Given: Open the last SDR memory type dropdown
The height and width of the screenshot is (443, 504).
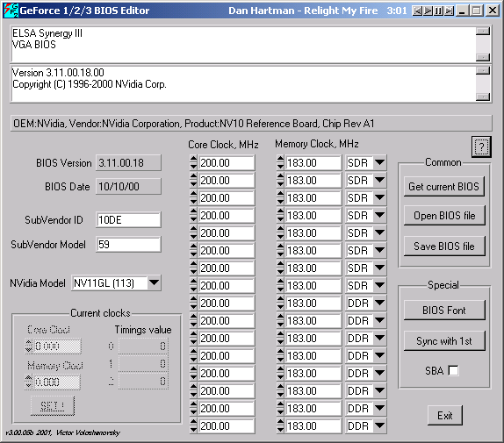Looking at the screenshot, I should pos(379,285).
